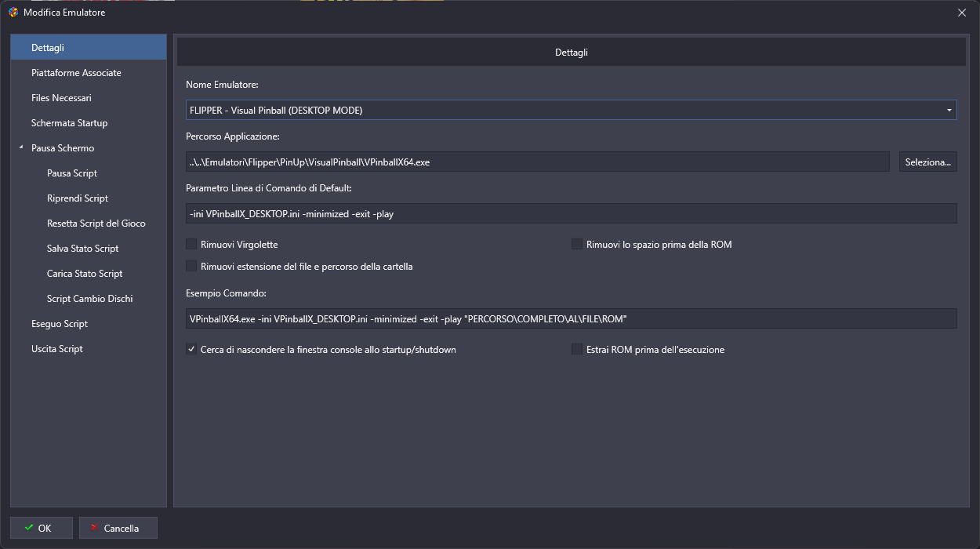The image size is (980, 549).
Task: Open Script Cambio Dischi item
Action: (x=89, y=299)
